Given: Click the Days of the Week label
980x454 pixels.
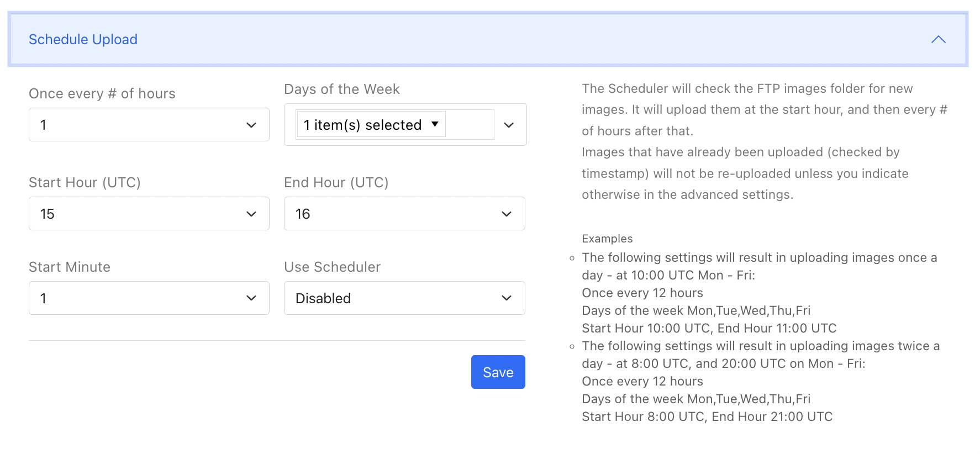Looking at the screenshot, I should click(341, 89).
